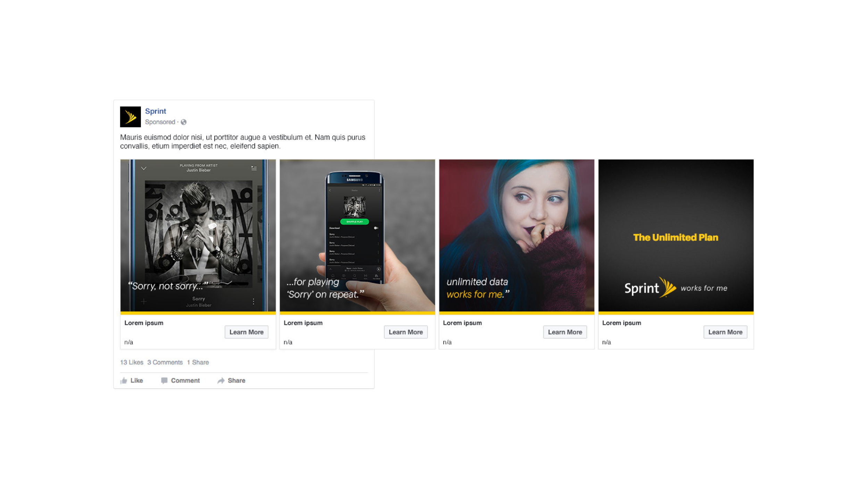868x488 pixels.
Task: Comment on the Sprint sponsored post
Action: 180,381
